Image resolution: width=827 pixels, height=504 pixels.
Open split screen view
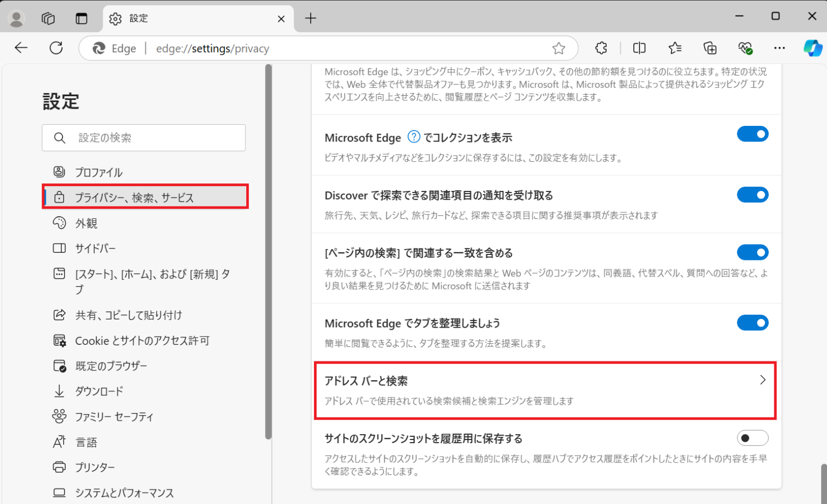coord(639,48)
